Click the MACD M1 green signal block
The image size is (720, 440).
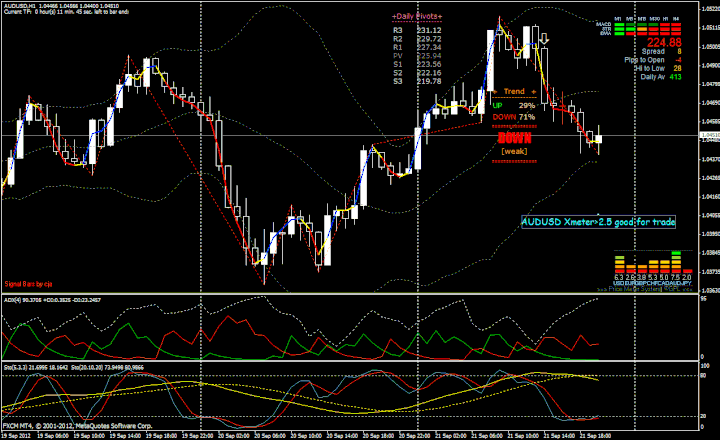pos(619,25)
